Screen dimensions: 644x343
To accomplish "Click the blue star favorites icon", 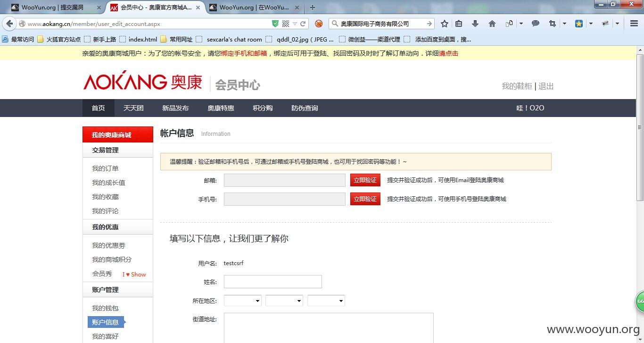I will click(579, 24).
